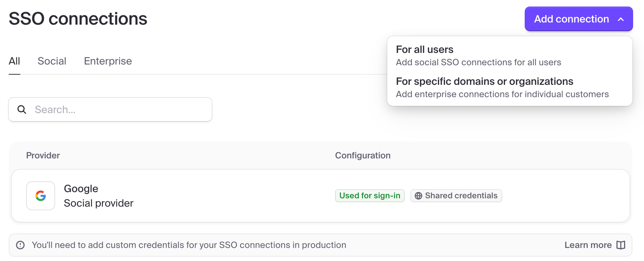The image size is (644, 261).
Task: Click the Add connection button
Action: pos(579,19)
